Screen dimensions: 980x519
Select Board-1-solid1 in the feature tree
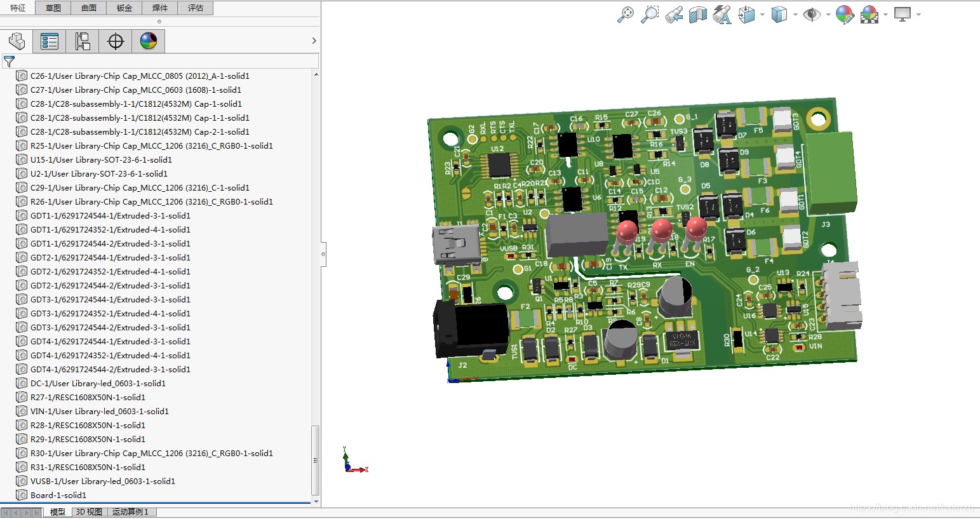(x=58, y=495)
